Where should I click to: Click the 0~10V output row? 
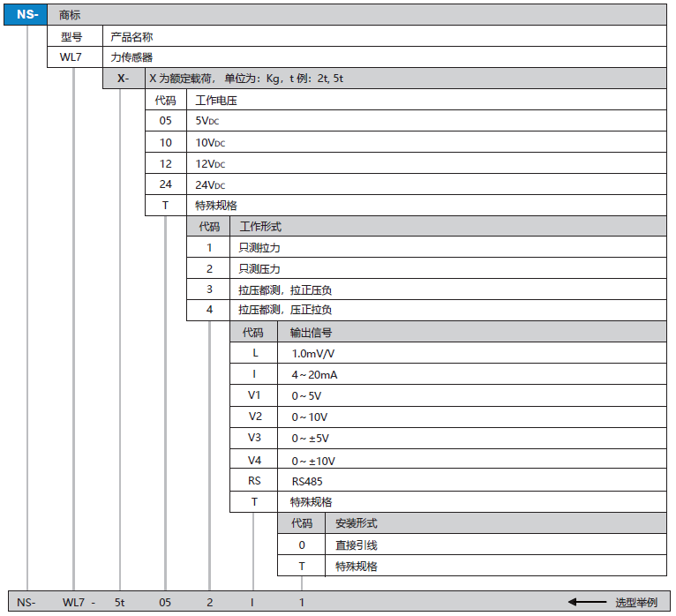(x=310, y=417)
